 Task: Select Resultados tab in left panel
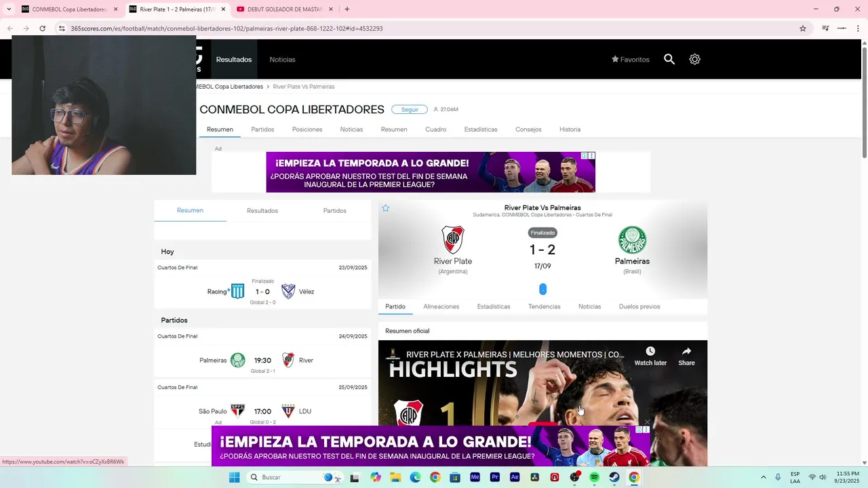coord(262,211)
